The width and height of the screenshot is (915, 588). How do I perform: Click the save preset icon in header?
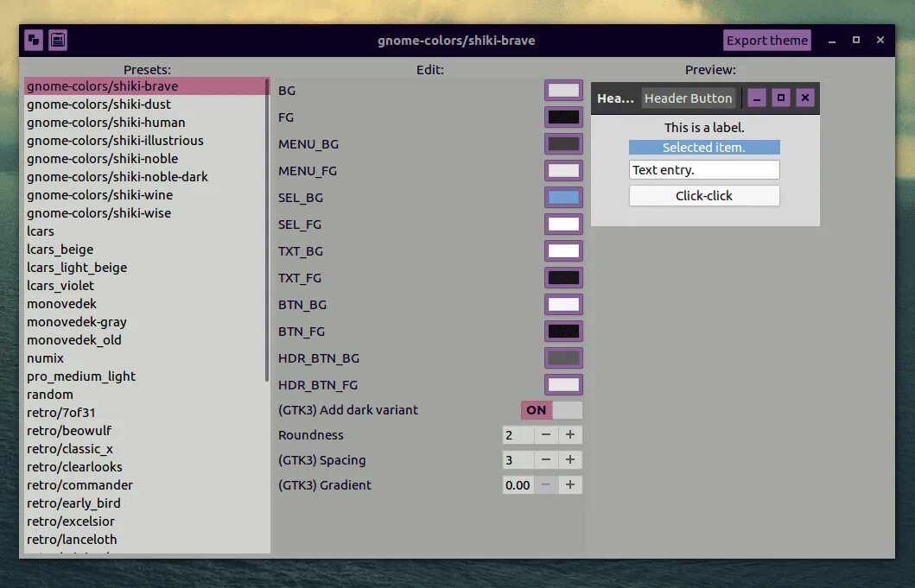pyautogui.click(x=58, y=41)
